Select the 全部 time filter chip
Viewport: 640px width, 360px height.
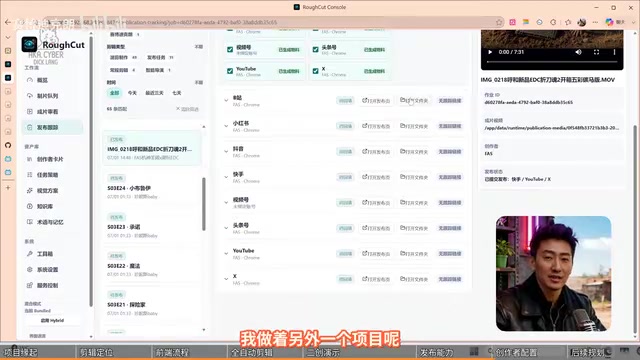click(114, 93)
